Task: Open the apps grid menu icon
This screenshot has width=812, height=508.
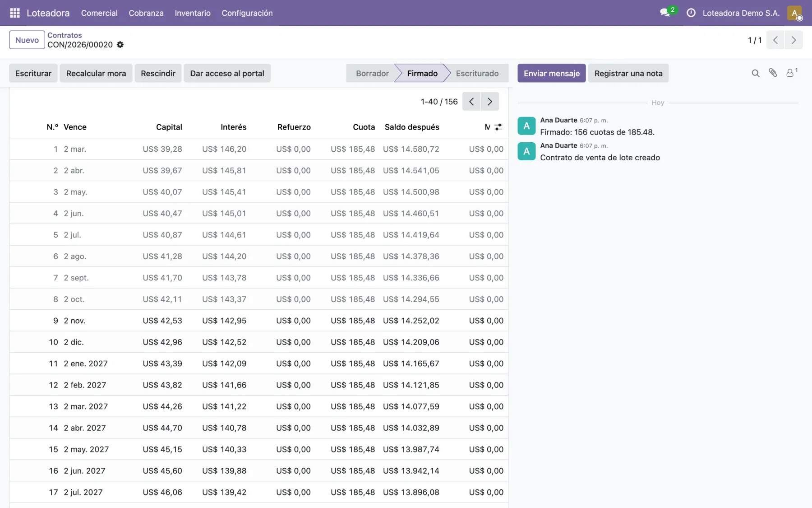Action: 15,13
